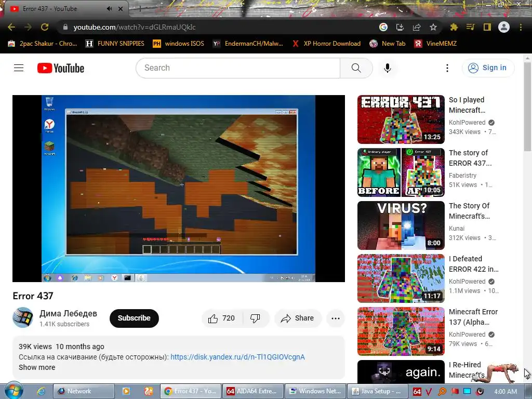
Task: Click the Sign in button
Action: tap(488, 68)
